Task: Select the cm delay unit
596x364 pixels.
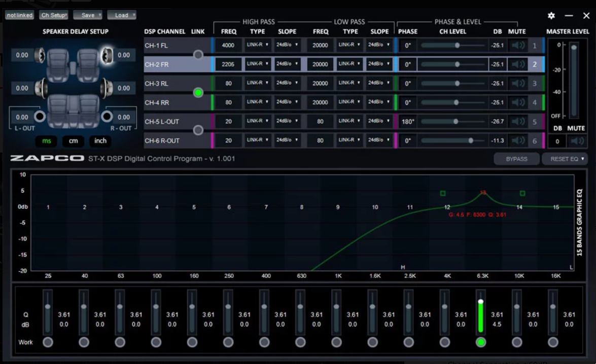Action: [x=74, y=141]
